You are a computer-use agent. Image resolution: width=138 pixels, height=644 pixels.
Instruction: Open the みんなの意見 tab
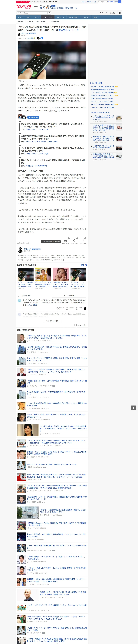pyautogui.click(x=73, y=17)
